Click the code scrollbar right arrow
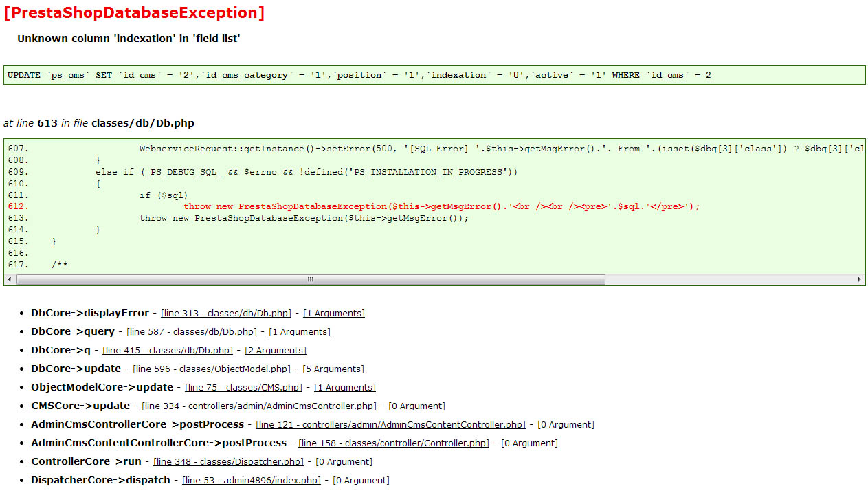868x504 pixels. coord(860,280)
